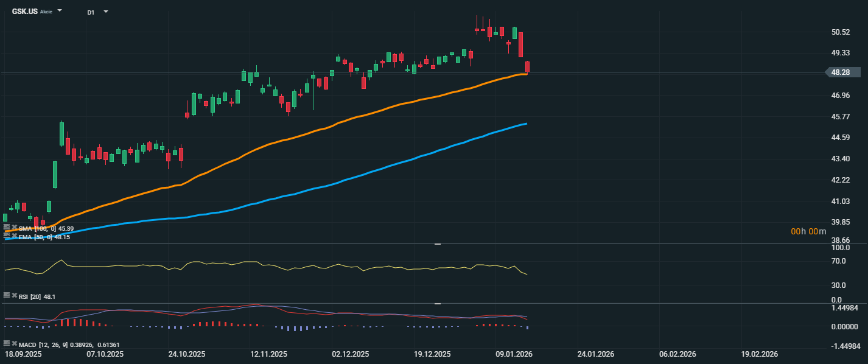The width and height of the screenshot is (868, 364).
Task: Click the last red candlestick on chart
Action: point(528,67)
